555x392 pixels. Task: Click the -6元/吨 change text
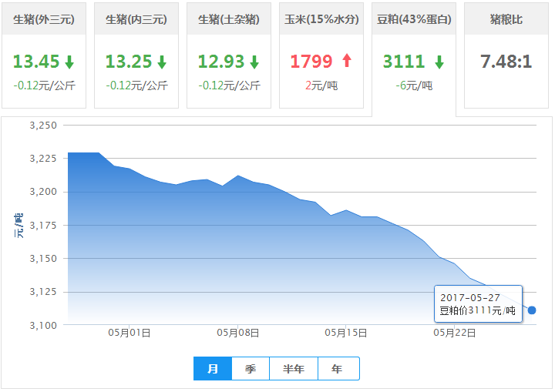[x=414, y=85]
